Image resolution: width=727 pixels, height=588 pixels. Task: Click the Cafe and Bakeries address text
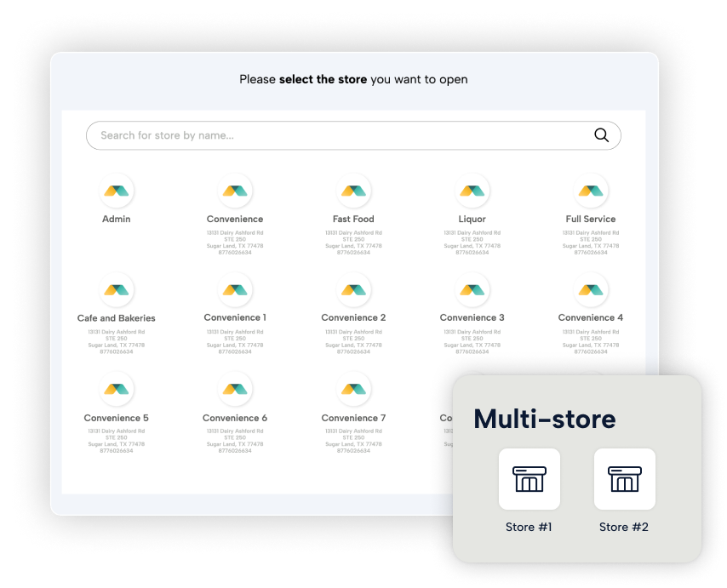117,341
